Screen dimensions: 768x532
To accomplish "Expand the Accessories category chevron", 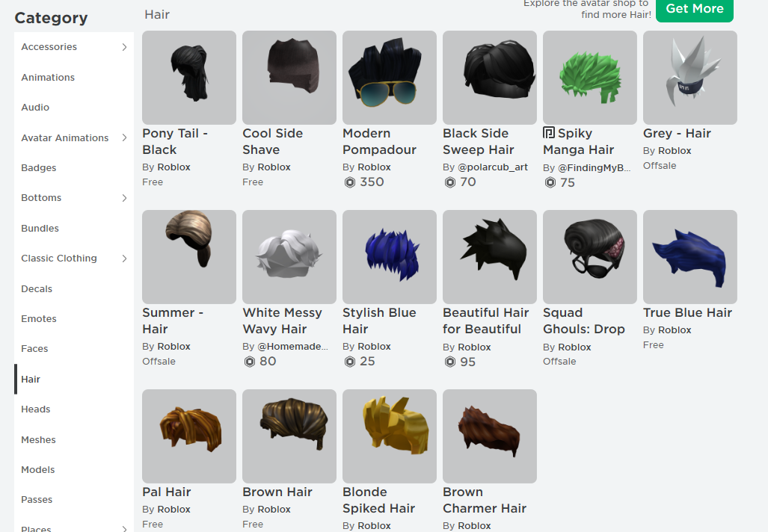I will [124, 47].
